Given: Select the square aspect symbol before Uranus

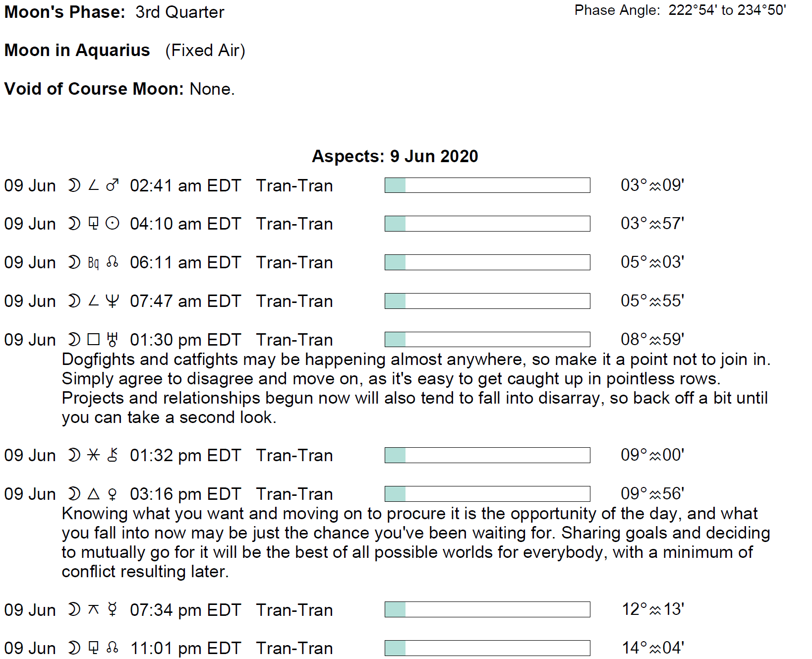Looking at the screenshot, I should click(93, 340).
